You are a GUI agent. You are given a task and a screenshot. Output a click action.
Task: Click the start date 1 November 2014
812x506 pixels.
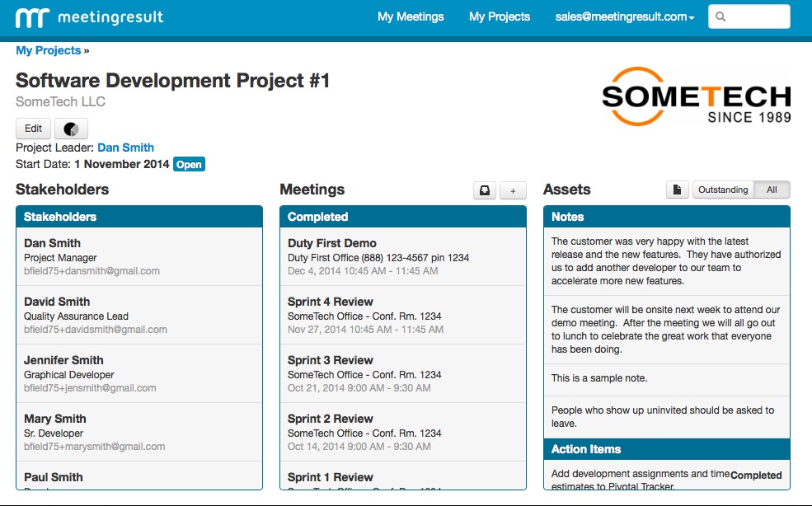click(x=122, y=164)
